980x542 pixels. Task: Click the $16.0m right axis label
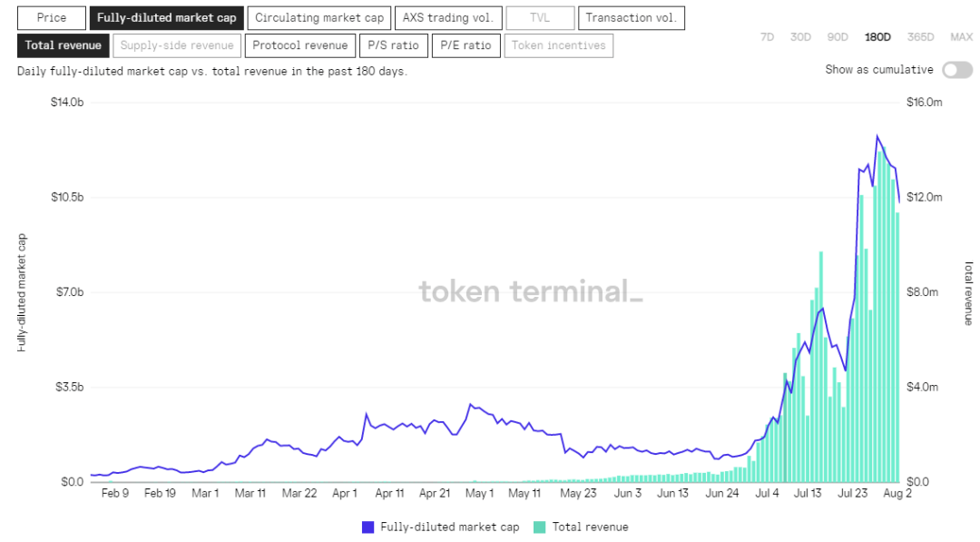point(925,103)
